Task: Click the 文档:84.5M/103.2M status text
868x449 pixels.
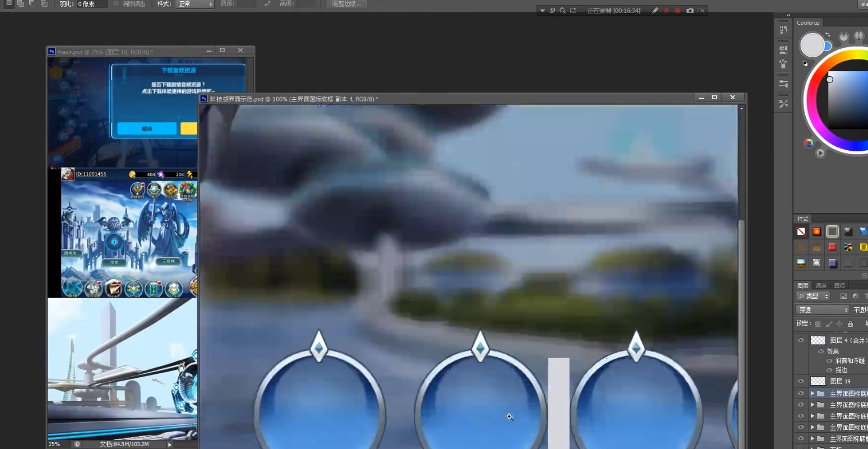Action: tap(124, 444)
